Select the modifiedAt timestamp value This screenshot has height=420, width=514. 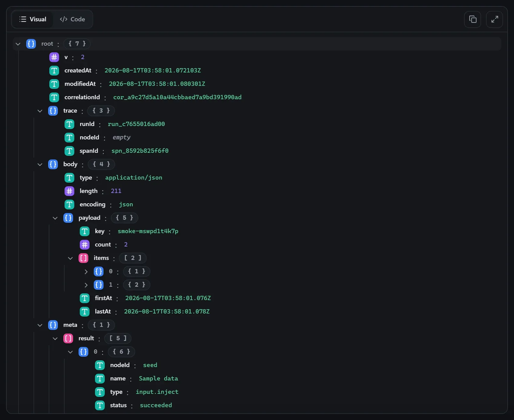[157, 84]
